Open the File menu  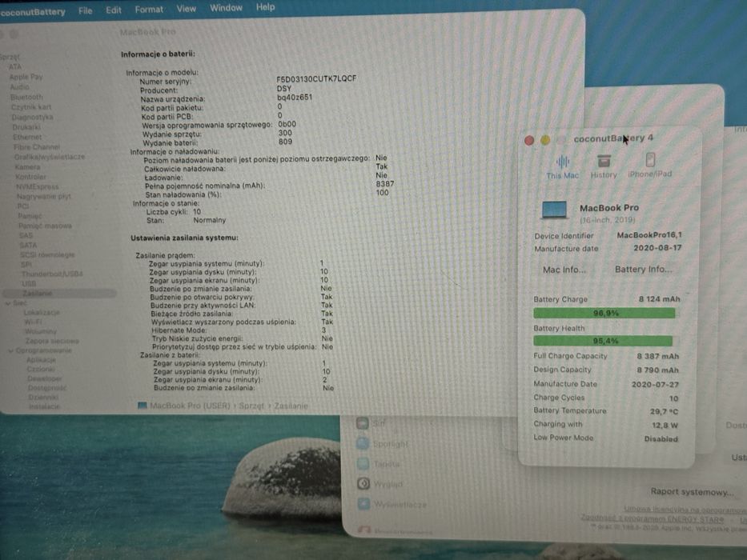[x=86, y=10]
